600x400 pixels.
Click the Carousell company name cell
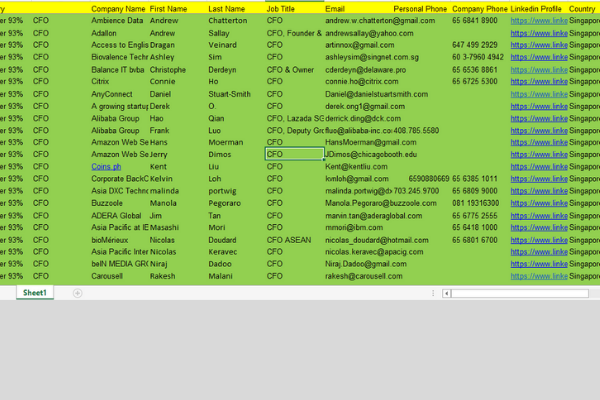click(x=109, y=276)
